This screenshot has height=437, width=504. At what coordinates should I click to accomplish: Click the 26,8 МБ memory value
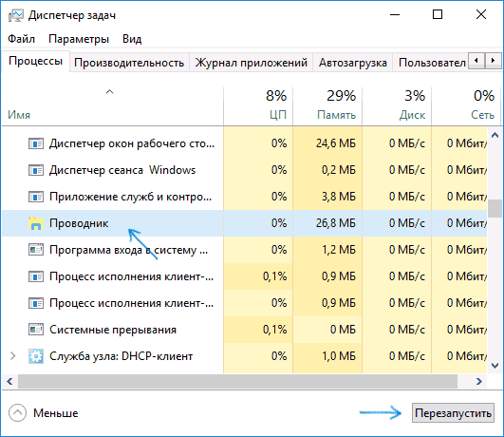[336, 223]
